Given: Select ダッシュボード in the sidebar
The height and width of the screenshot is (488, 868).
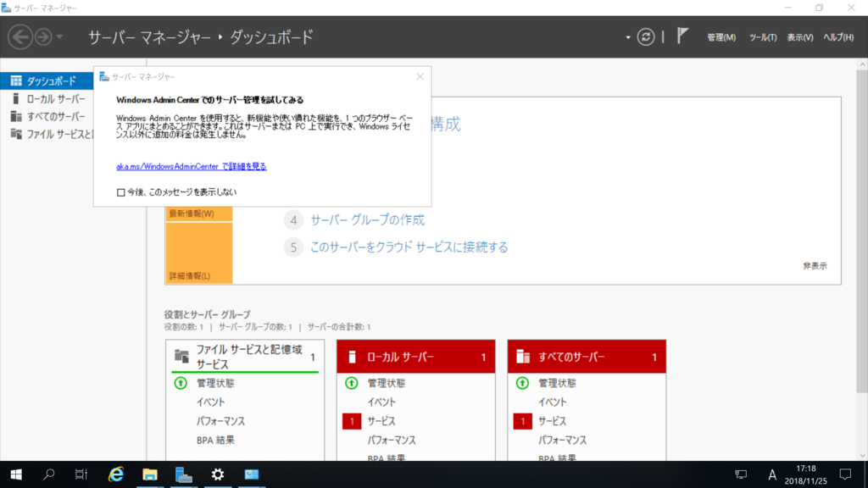Looking at the screenshot, I should pos(47,80).
